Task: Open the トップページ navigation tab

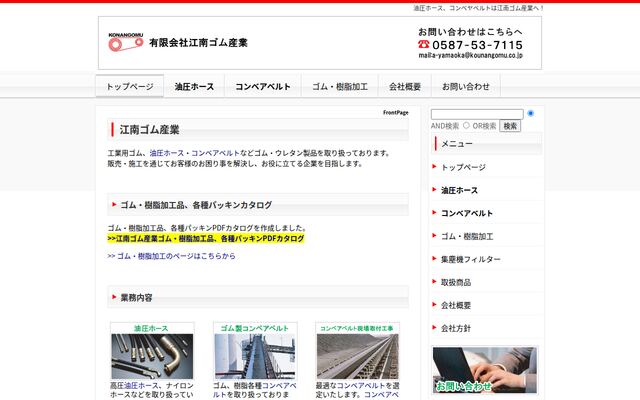Action: [x=130, y=86]
